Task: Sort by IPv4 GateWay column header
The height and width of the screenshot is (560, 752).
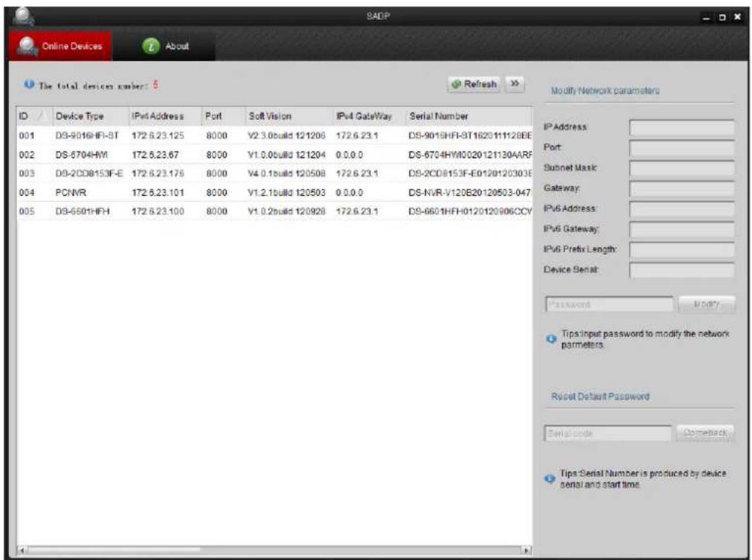Action: pos(369,117)
